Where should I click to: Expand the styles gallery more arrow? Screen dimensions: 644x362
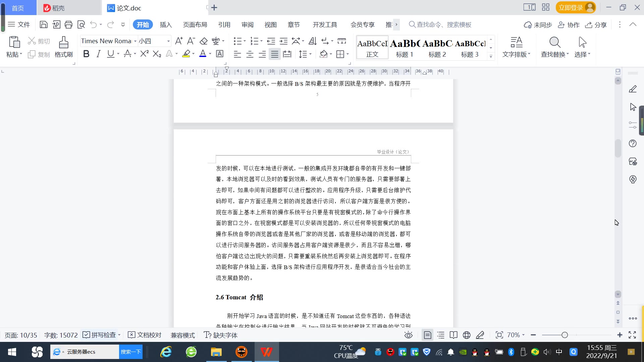(491, 56)
